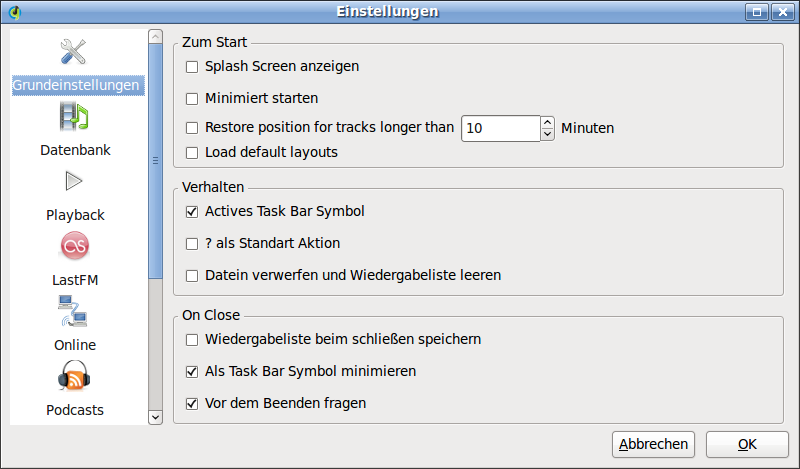Enable Wiedergabeliste beim schließen speichern

(192, 340)
